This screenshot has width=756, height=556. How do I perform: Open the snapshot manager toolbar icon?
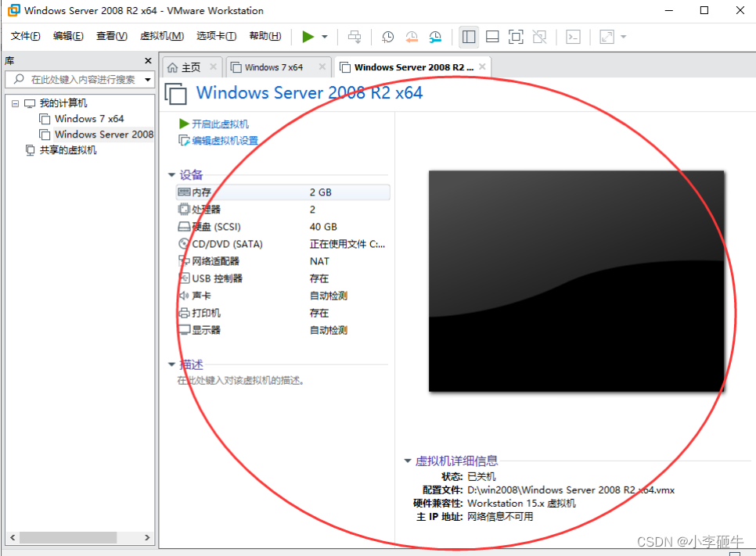click(435, 37)
